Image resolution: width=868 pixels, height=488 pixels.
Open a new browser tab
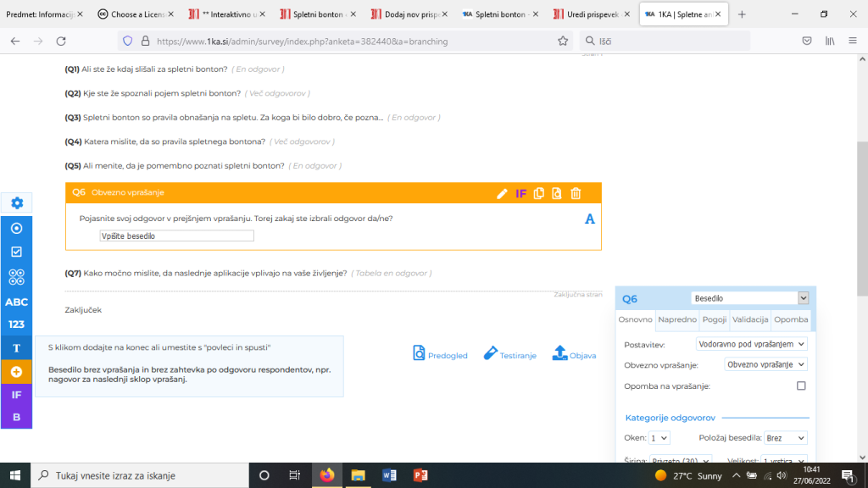(x=742, y=14)
